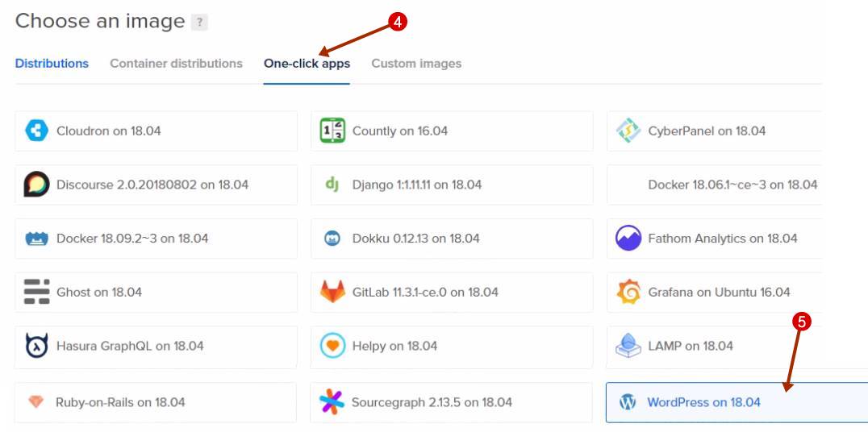Pick the Docker 18.09.2~3 on 18.04 text
The image size is (868, 432).
132,239
